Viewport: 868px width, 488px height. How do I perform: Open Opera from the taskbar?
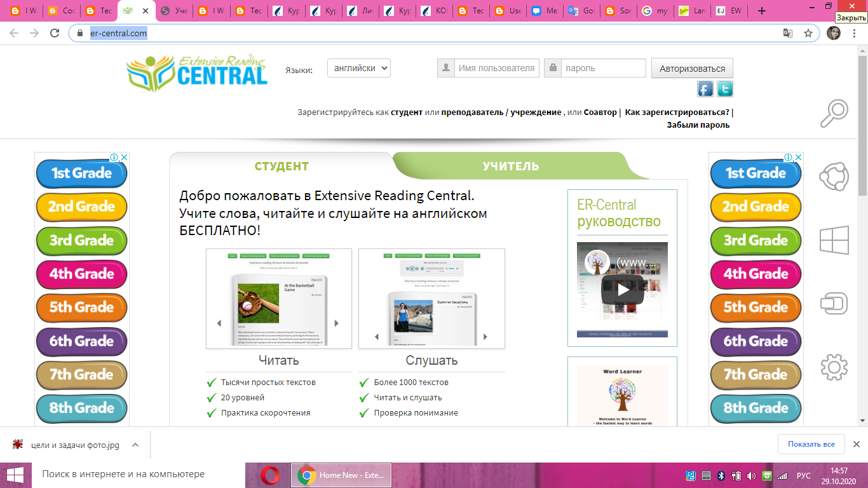(269, 475)
